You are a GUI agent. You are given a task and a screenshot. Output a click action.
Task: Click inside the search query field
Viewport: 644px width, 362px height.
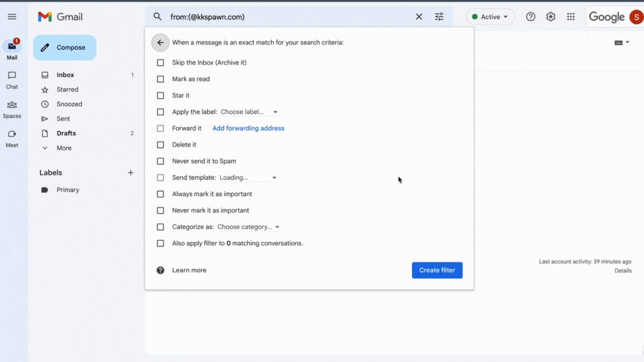[x=290, y=17]
